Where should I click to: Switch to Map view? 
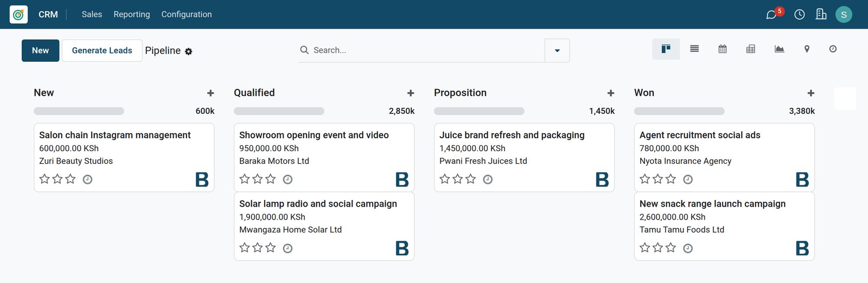pos(807,49)
